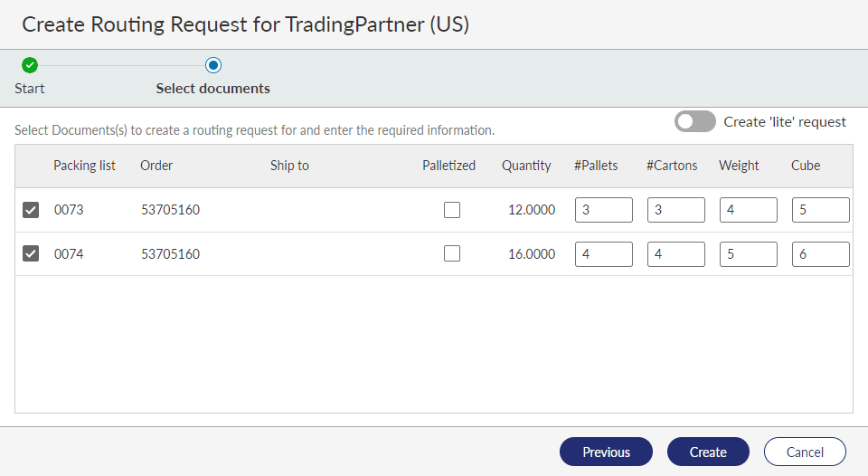Image resolution: width=868 pixels, height=476 pixels.
Task: Click the Select documents step indicator
Action: [x=213, y=65]
